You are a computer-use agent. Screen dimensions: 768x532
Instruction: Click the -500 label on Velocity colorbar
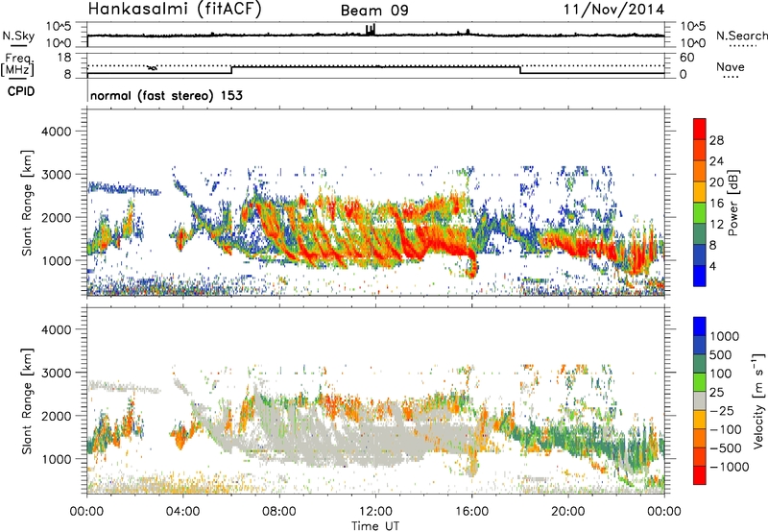pyautogui.click(x=726, y=448)
